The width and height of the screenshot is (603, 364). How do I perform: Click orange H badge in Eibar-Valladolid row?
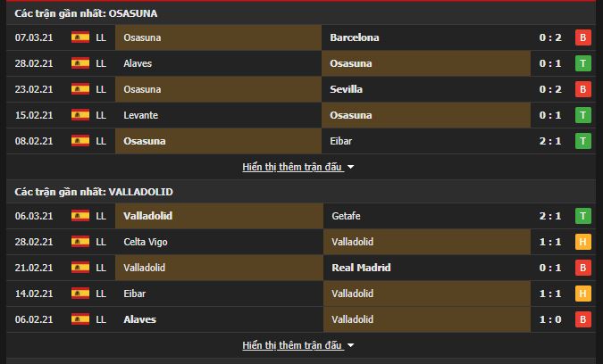click(x=583, y=294)
